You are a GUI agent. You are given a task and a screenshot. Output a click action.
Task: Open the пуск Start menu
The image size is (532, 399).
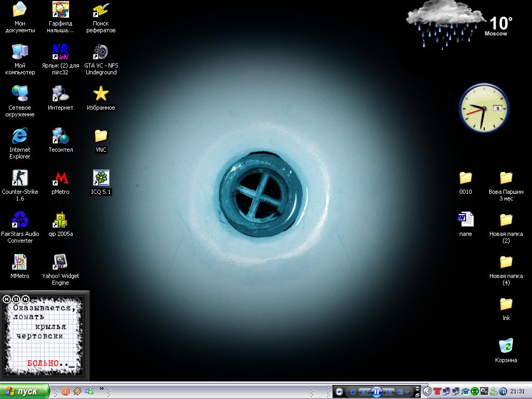tap(24, 391)
